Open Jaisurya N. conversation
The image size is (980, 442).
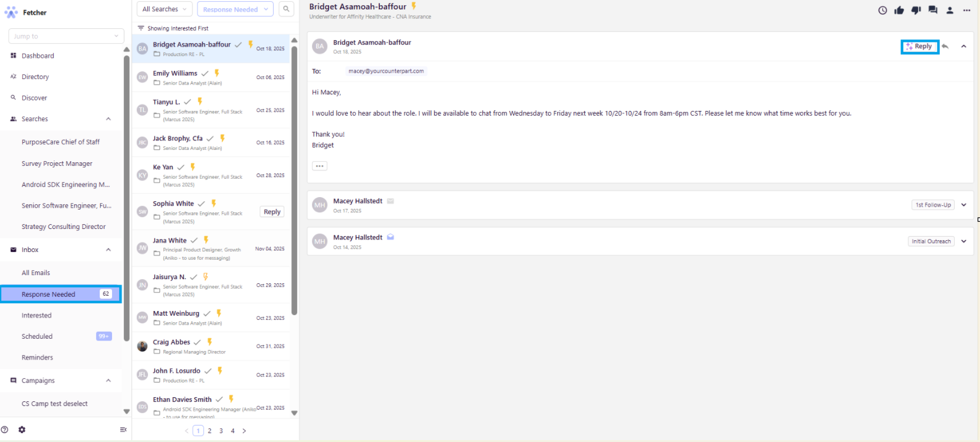tap(211, 285)
